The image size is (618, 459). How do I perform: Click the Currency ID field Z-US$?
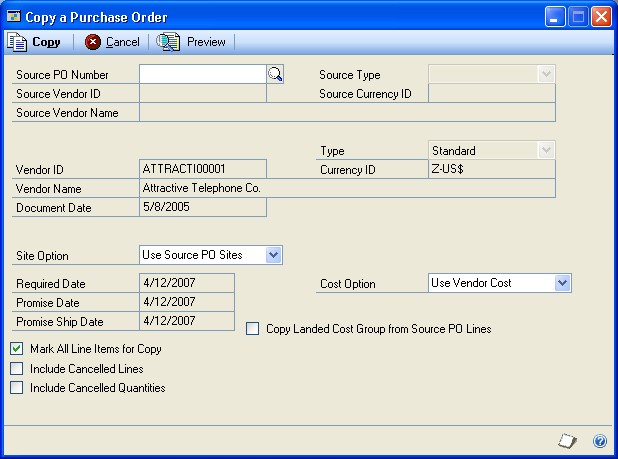492,169
